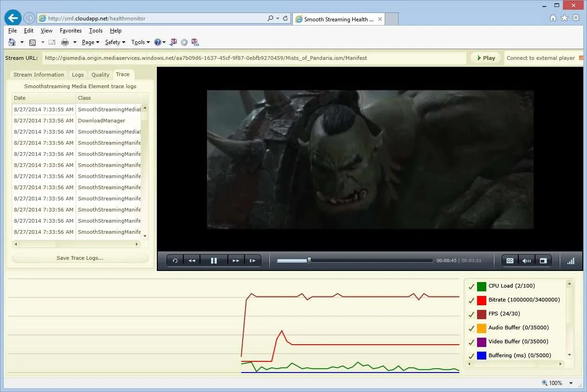This screenshot has height=392, width=587.
Task: Sort trace logs by Date column
Action: pyautogui.click(x=44, y=98)
